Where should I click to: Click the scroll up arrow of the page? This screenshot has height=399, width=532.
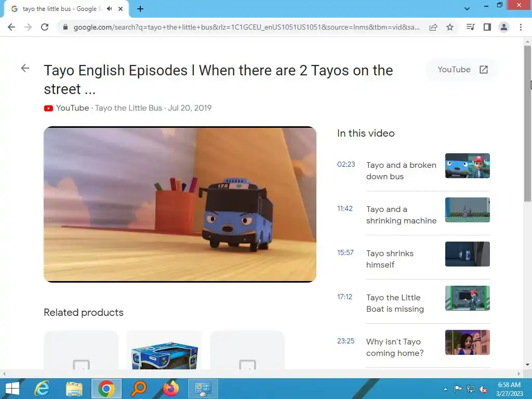527,42
